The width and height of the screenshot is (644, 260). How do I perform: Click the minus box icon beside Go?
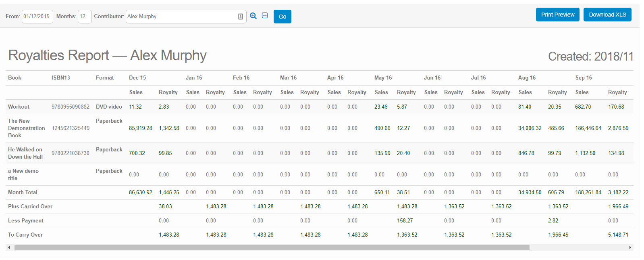pyautogui.click(x=265, y=15)
